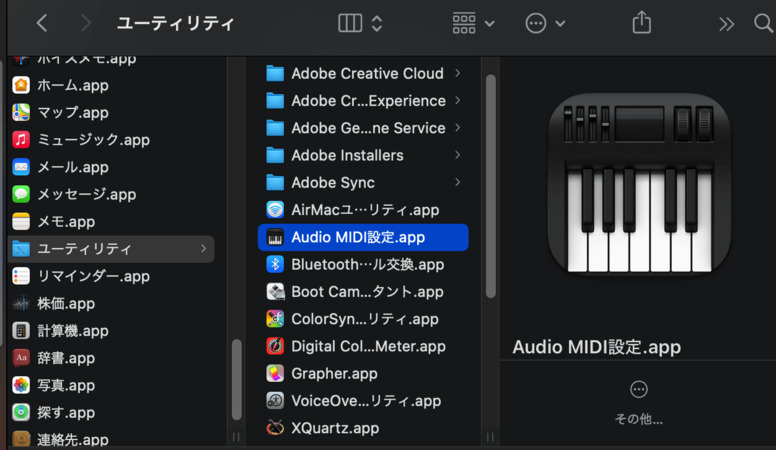Select ミュージック.app icon
776x450 pixels.
[21, 140]
